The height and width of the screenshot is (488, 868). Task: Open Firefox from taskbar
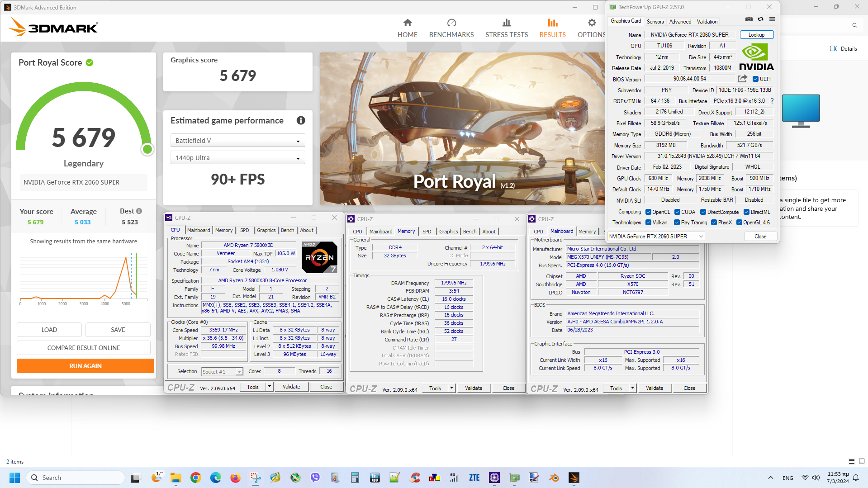tap(235, 478)
